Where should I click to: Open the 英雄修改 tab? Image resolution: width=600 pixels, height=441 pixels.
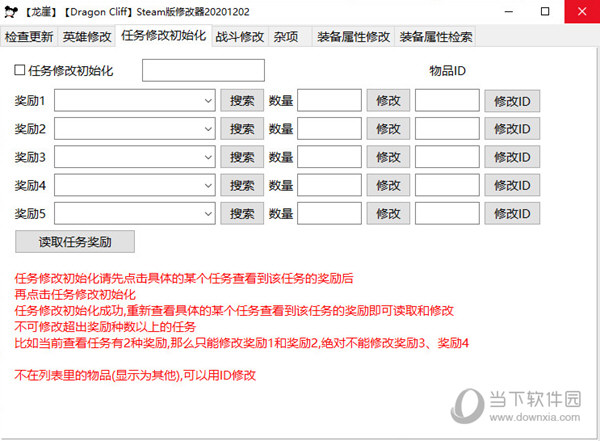click(x=87, y=37)
